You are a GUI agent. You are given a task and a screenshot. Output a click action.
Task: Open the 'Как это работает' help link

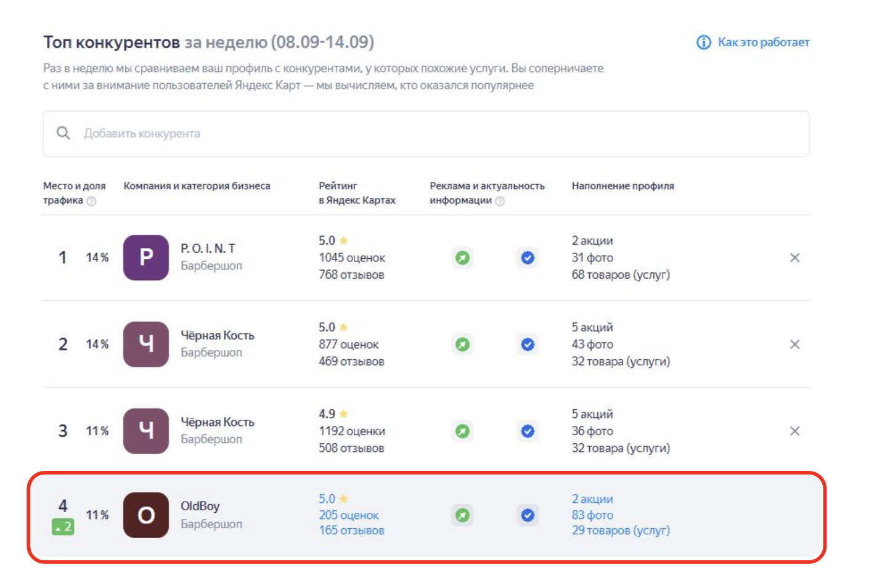[x=763, y=43]
